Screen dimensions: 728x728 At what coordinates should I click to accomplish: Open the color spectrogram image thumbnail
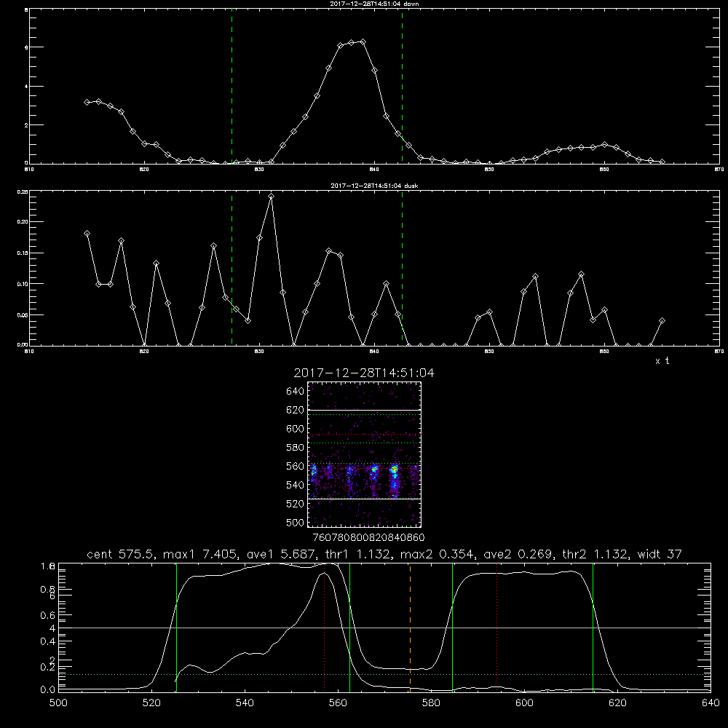point(365,454)
